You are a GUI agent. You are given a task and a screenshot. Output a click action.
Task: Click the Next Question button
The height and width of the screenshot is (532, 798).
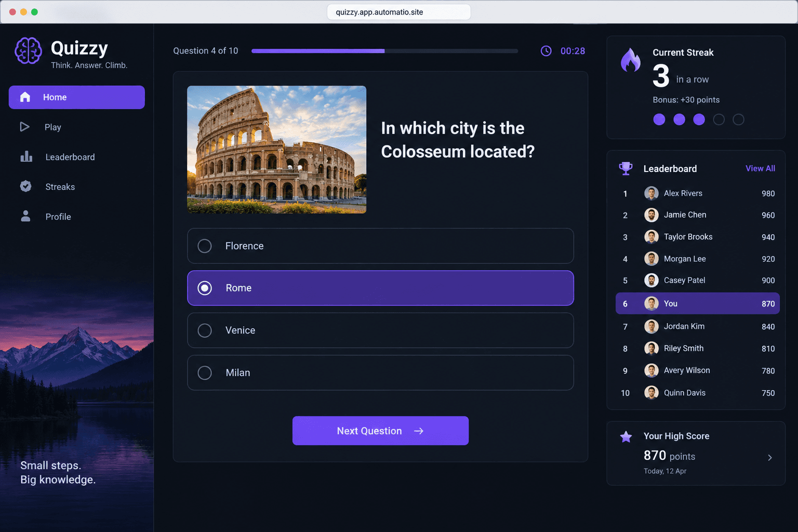tap(380, 431)
